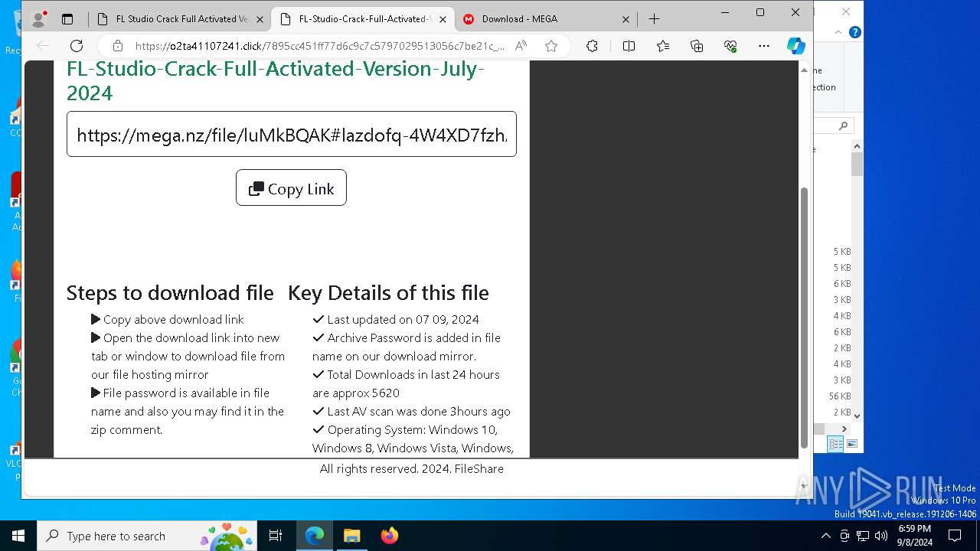Launch Firefox from the taskbar
The height and width of the screenshot is (551, 980).
(x=389, y=536)
